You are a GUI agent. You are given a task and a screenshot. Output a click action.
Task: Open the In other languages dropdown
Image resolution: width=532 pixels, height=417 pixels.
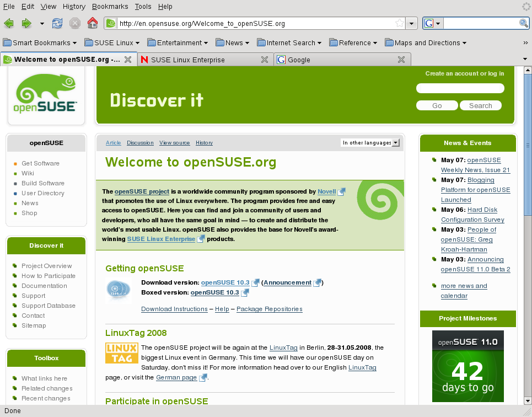370,143
